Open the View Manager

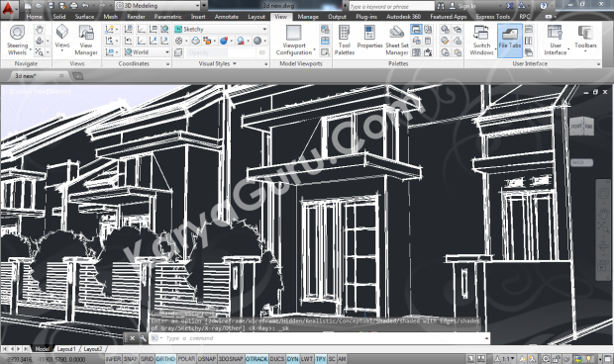(x=86, y=40)
